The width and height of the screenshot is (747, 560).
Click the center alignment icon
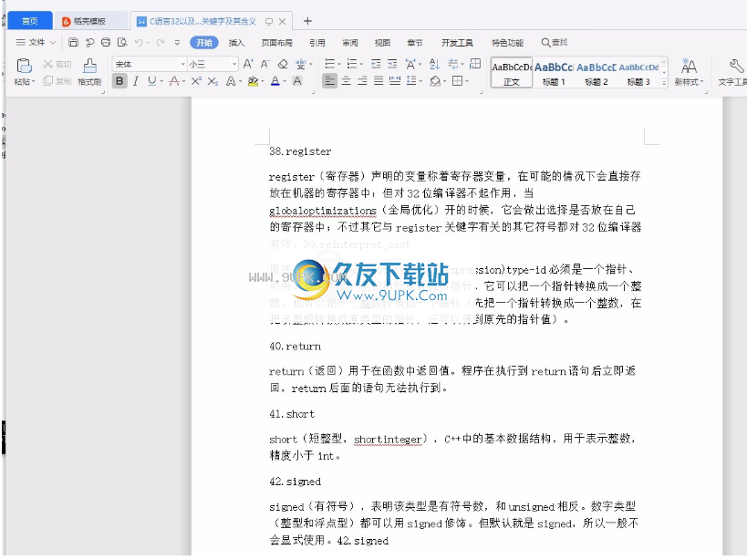(347, 81)
